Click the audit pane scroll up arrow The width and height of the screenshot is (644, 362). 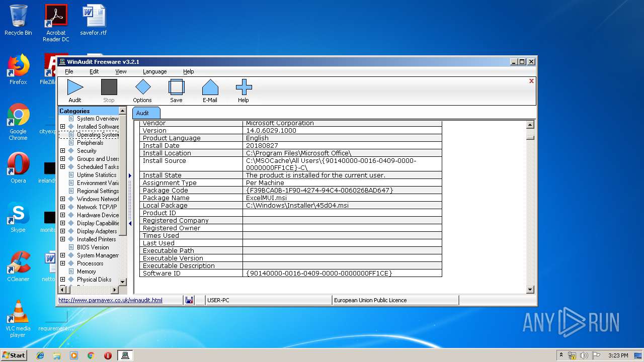click(x=530, y=125)
